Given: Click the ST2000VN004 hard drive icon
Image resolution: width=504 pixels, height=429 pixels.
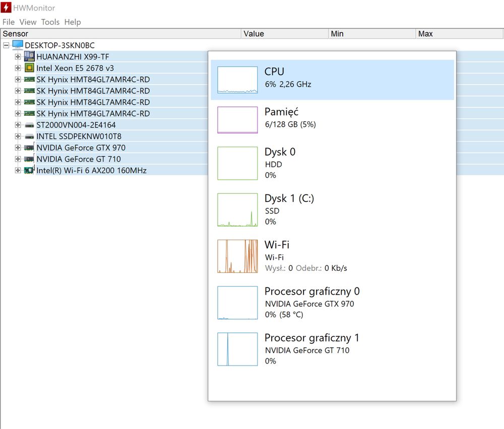Looking at the screenshot, I should click(29, 125).
